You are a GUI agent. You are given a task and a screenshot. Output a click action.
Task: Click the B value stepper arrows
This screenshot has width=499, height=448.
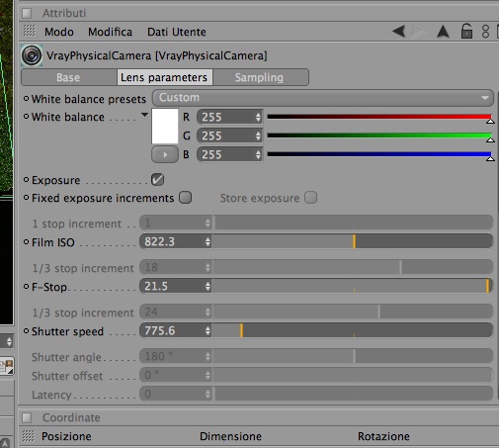tap(258, 154)
